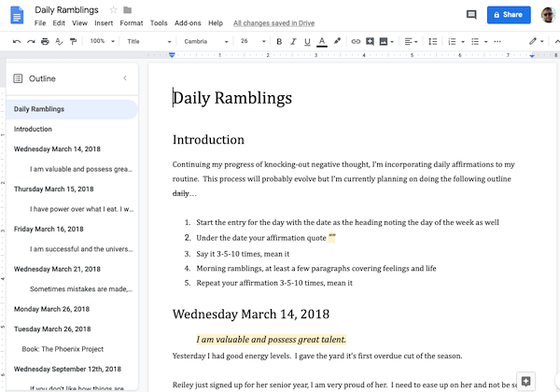
Task: Insert a link using the toolbar
Action: pos(354,41)
